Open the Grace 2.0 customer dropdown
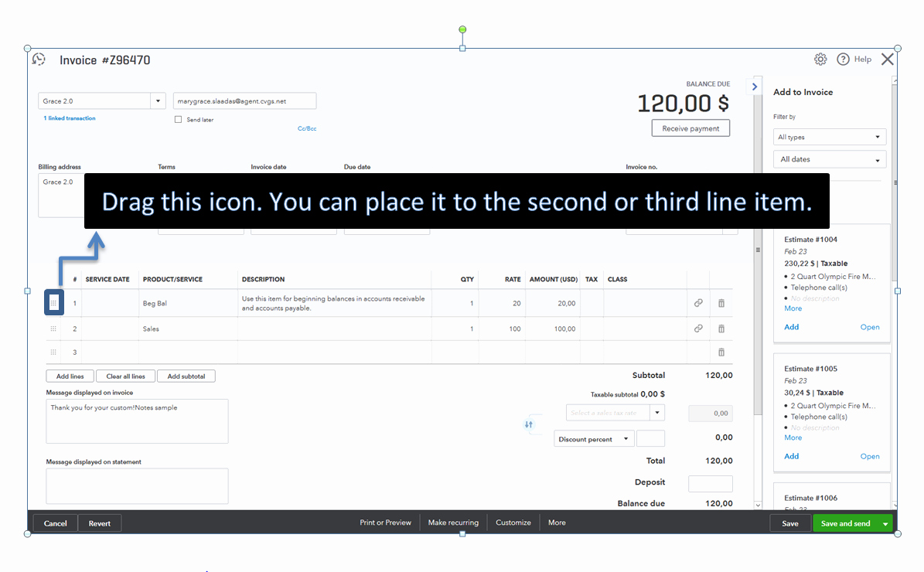Image resolution: width=924 pixels, height=572 pixels. [x=158, y=100]
